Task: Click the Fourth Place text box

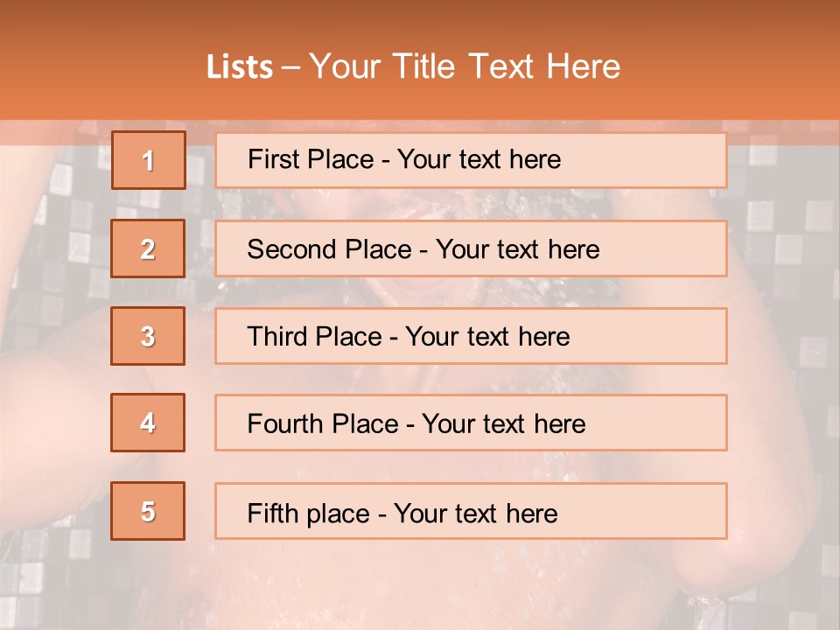Action: pyautogui.click(x=471, y=423)
